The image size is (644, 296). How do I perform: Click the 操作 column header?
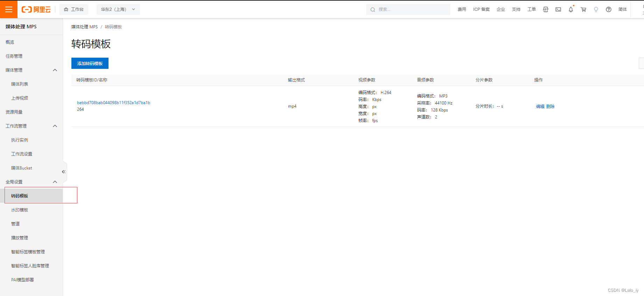click(x=538, y=80)
